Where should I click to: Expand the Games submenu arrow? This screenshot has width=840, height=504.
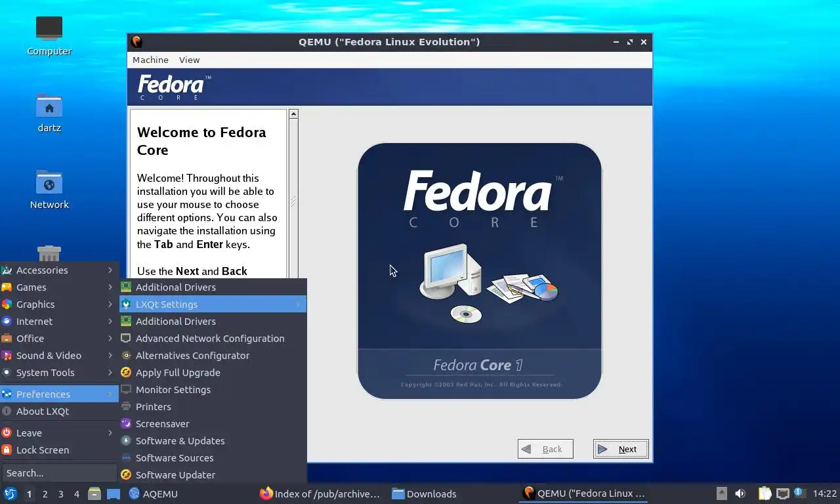click(110, 287)
